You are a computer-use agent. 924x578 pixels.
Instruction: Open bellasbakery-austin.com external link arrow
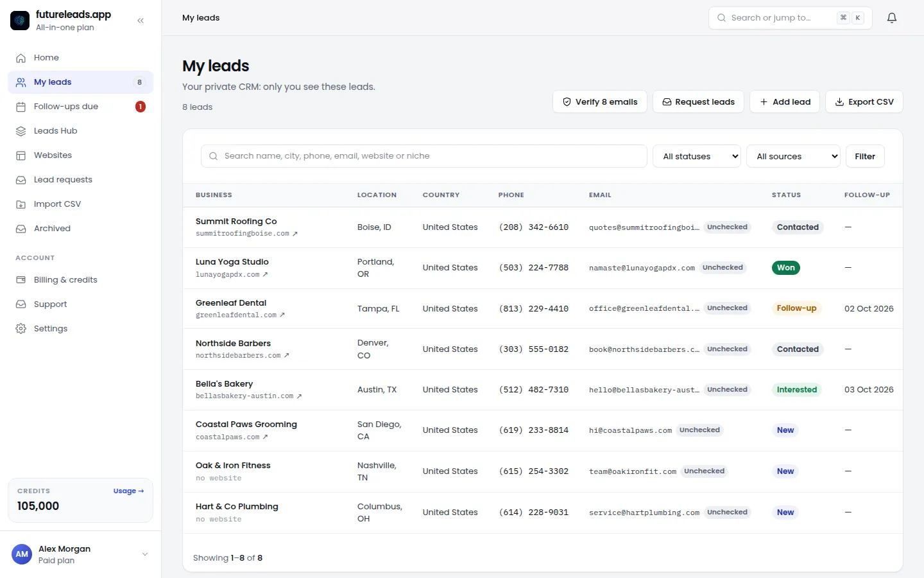coord(299,396)
